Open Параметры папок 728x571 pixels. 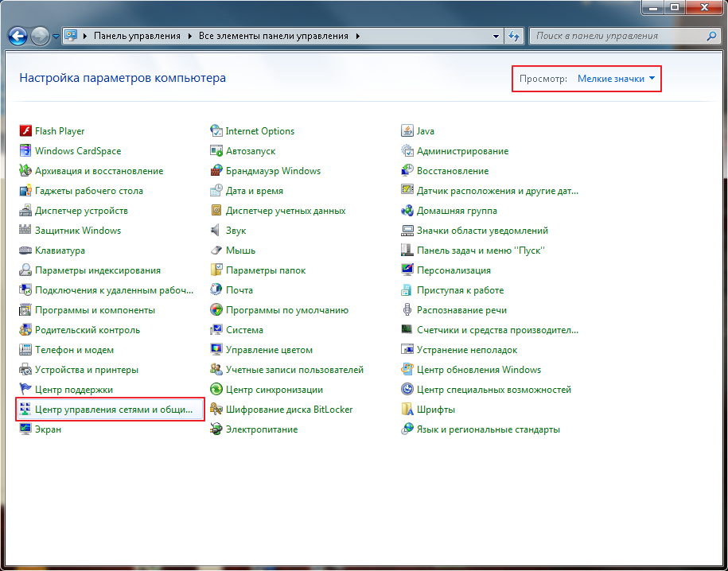pos(258,270)
